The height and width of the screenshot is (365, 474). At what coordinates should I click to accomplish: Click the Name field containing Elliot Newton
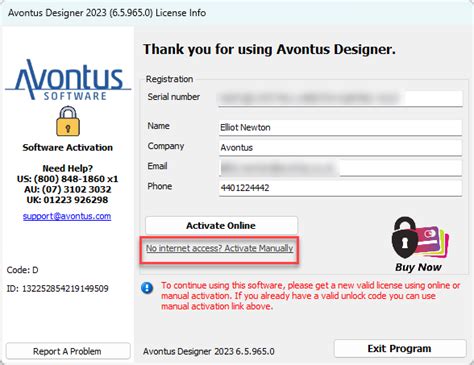pos(340,128)
